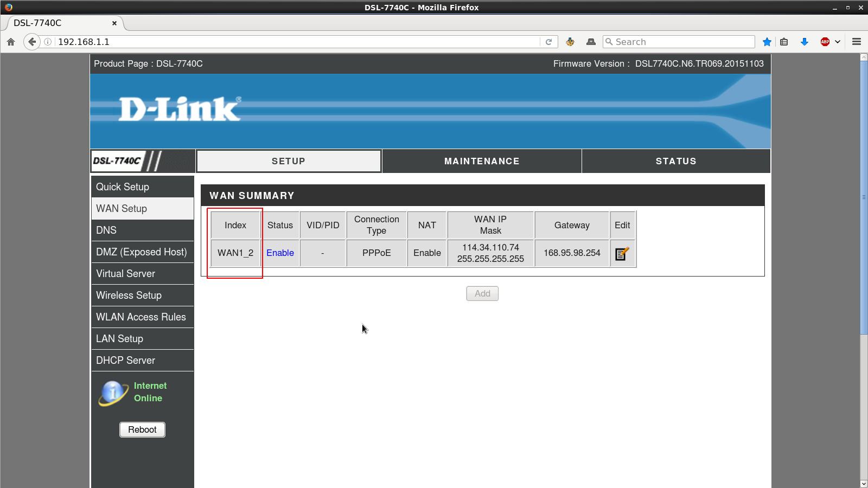Open the Firefox hamburger menu
The image size is (868, 488).
(x=857, y=42)
